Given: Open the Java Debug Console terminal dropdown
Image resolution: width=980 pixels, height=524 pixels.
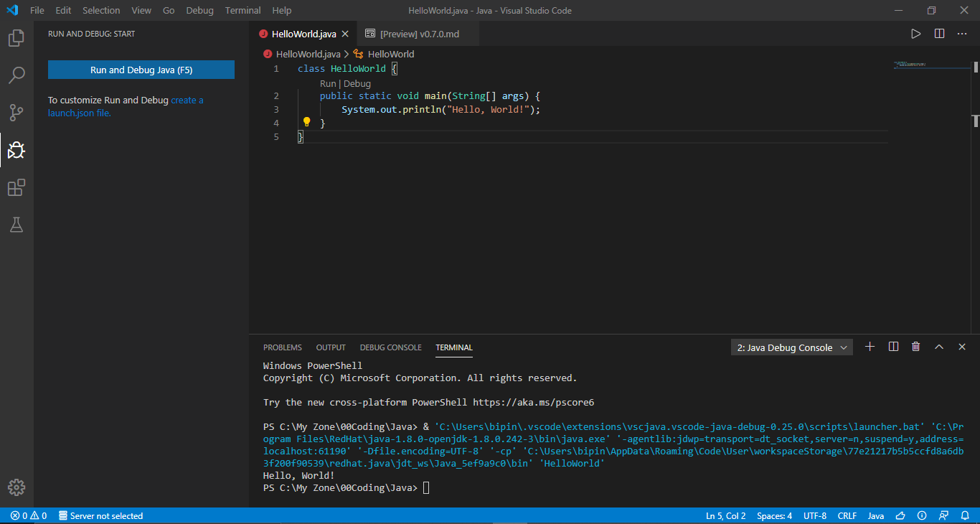Looking at the screenshot, I should (791, 347).
